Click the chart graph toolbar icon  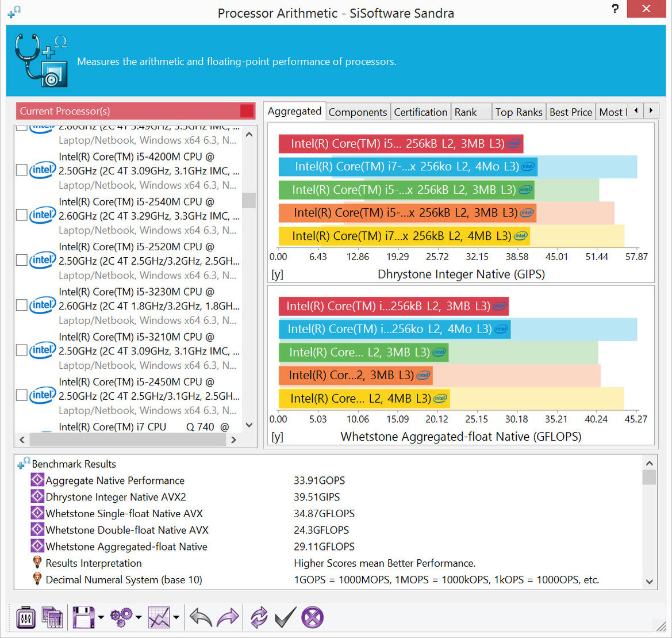click(x=159, y=617)
